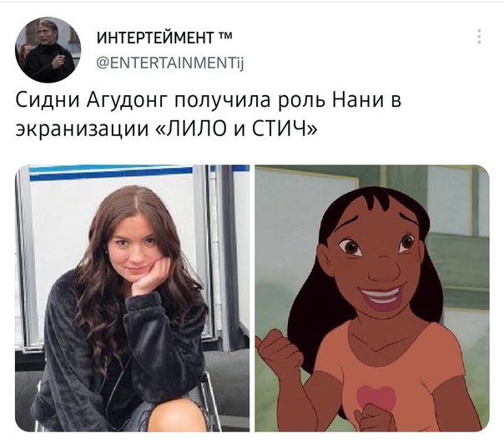Click the cartoon character's smiling mouth
Image resolution: width=504 pixels, height=445 pixels.
click(381, 297)
